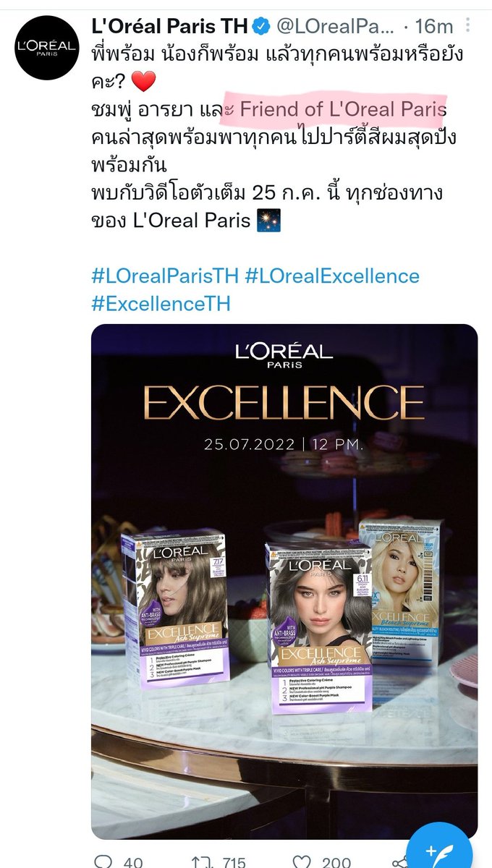
Task: Tap the highlighted Friend of L'Oreal Paris text
Action: [343, 110]
